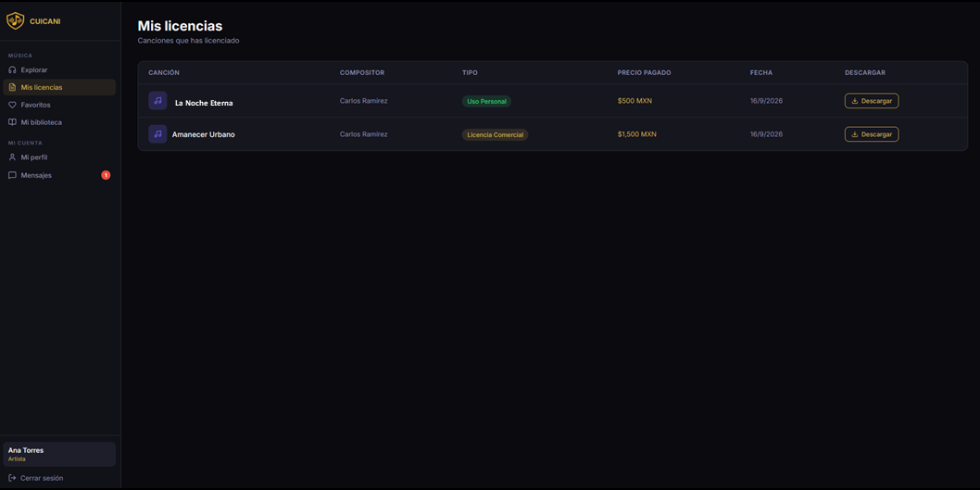Download Amanecer Urbano with Descargar button

872,134
